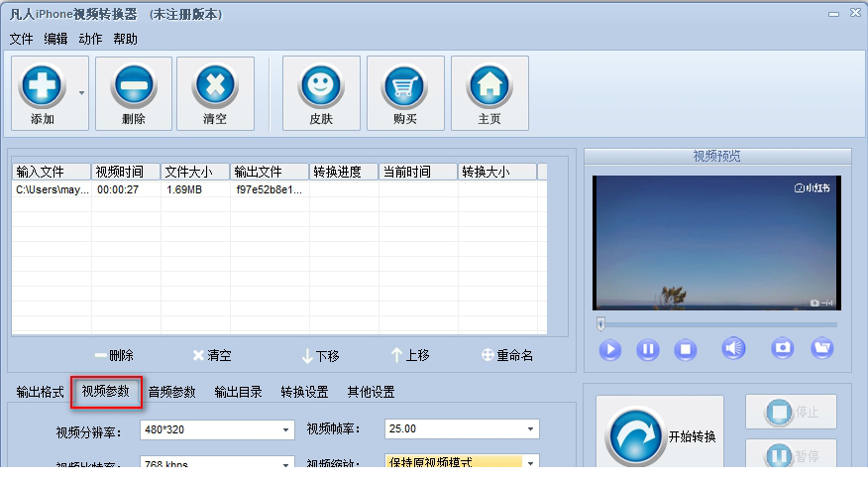The image size is (868, 485).
Task: Rename file with 重命名 button
Action: pyautogui.click(x=507, y=355)
